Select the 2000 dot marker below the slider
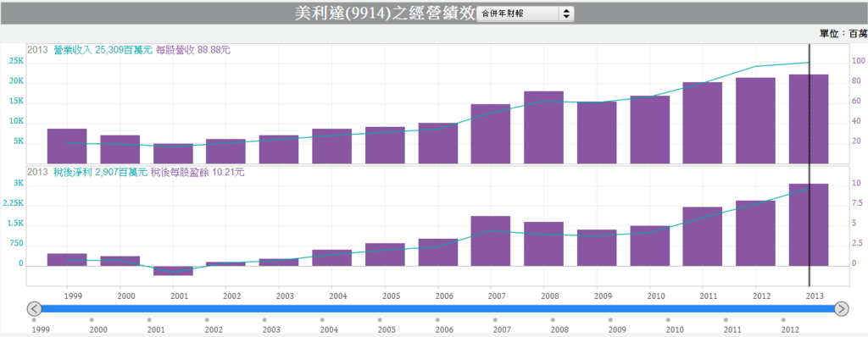This screenshot has height=337, width=868. 92,320
